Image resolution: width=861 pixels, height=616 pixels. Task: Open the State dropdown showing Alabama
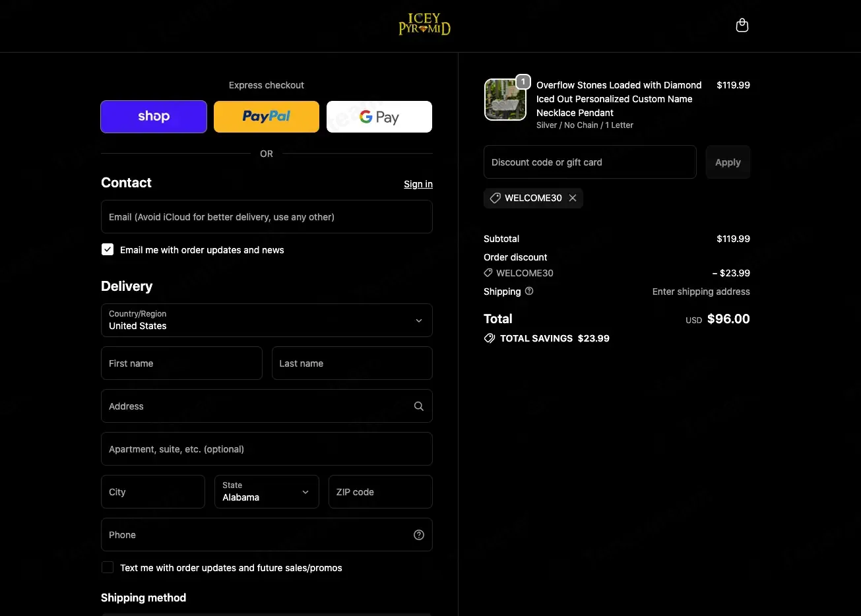pyautogui.click(x=267, y=492)
